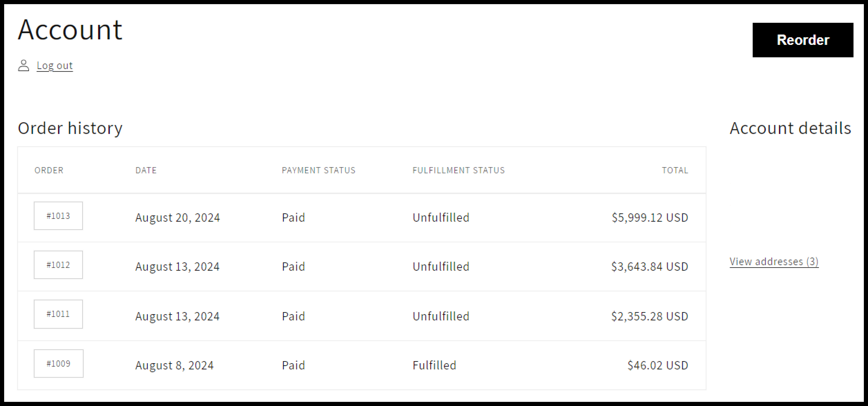The image size is (868, 406).
Task: Click the Fulfilled status of order #1009
Action: [434, 365]
